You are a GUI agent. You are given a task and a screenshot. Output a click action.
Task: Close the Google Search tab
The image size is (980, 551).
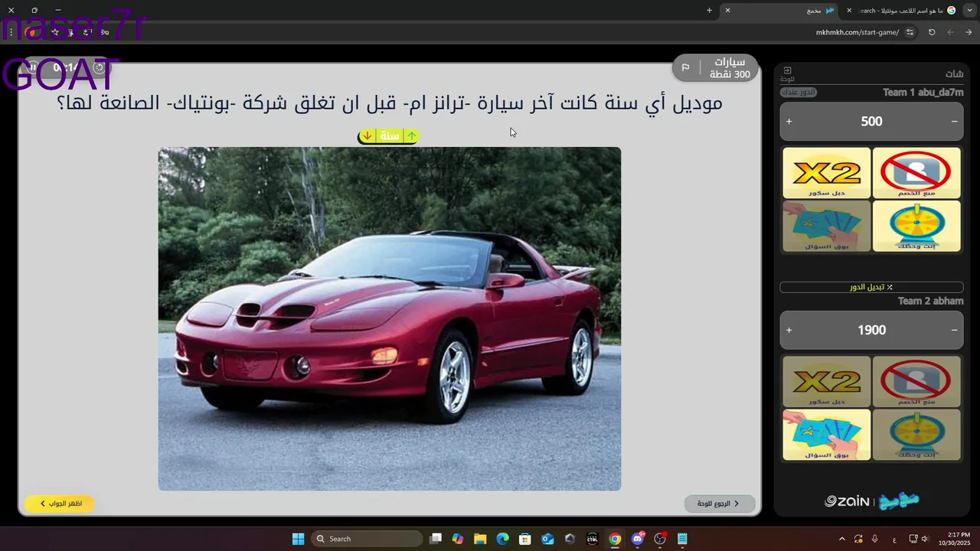tap(849, 10)
